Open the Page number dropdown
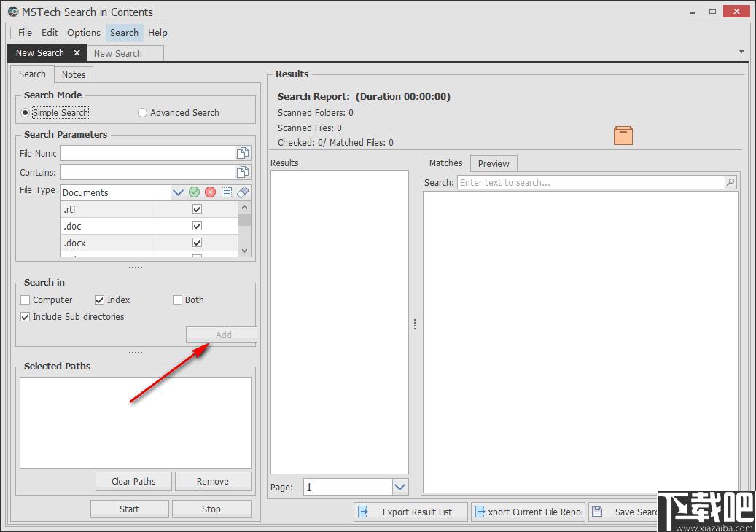This screenshot has height=532, width=756. pos(400,487)
